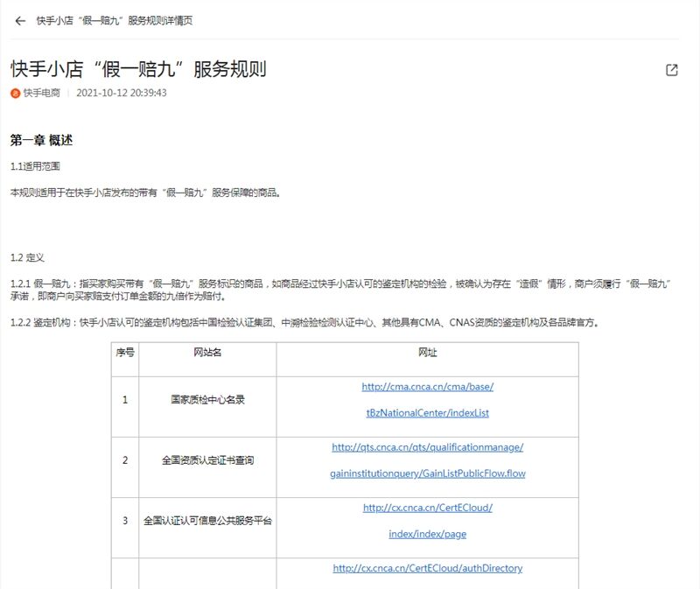Open link http://cma.cnca.cn/cma/base/
The image size is (700, 589).
pos(427,387)
